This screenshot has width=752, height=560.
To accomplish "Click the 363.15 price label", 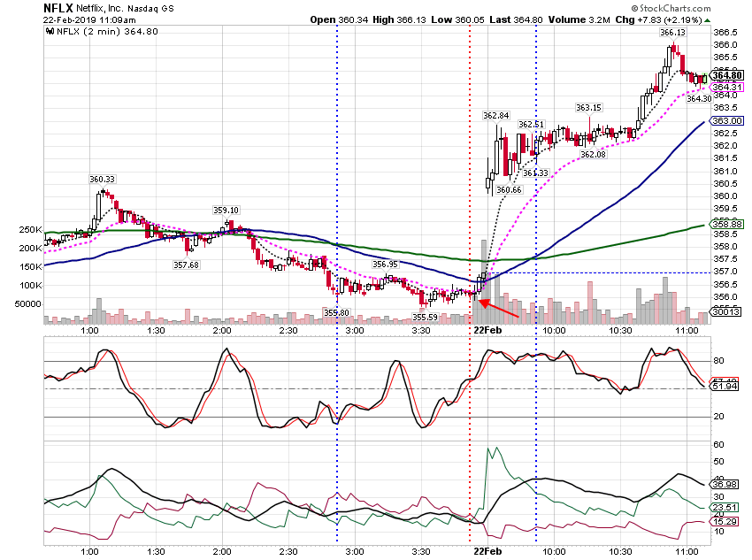I will click(x=589, y=108).
